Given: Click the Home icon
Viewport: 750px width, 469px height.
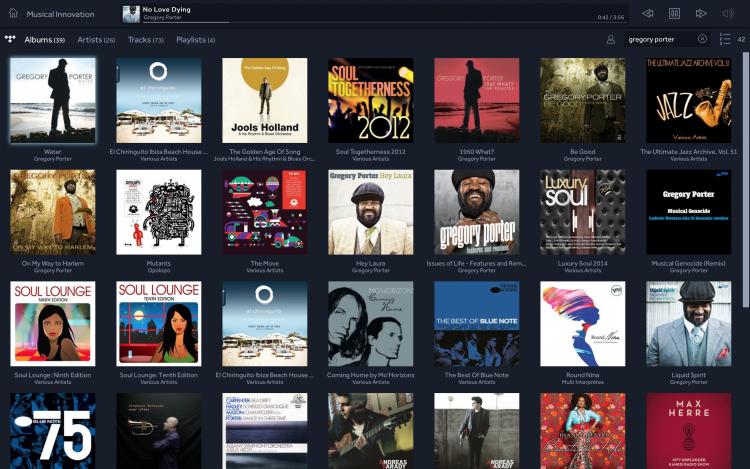Looking at the screenshot, I should coord(13,13).
